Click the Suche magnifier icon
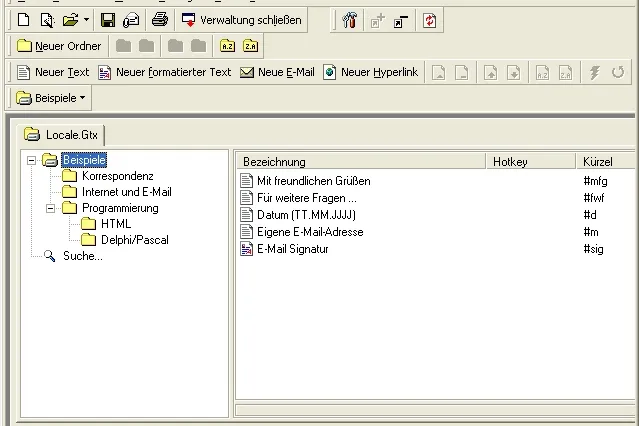The height and width of the screenshot is (426, 639). (x=50, y=256)
